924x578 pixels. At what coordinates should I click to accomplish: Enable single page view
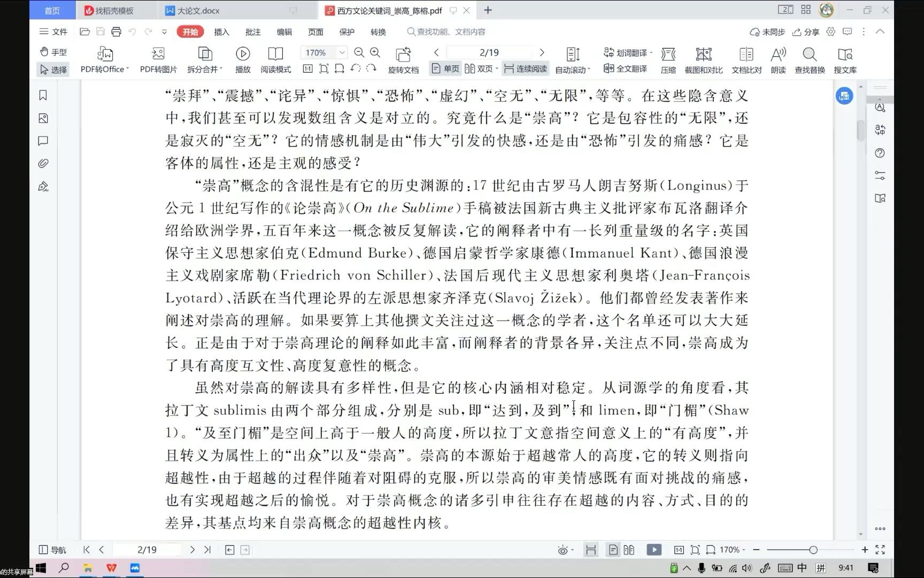pyautogui.click(x=445, y=69)
